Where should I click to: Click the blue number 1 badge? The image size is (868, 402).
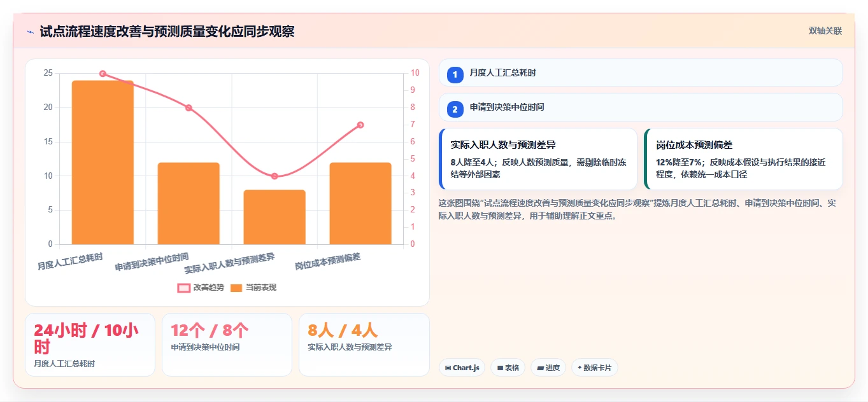point(455,75)
